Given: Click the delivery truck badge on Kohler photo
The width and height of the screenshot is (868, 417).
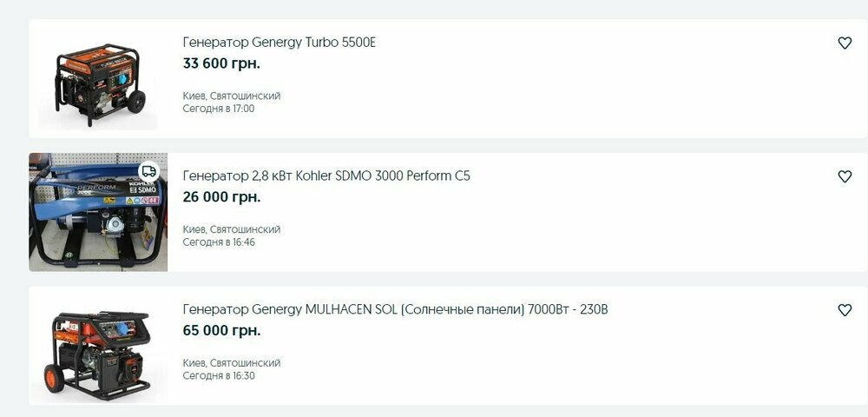Looking at the screenshot, I should coord(149,171).
